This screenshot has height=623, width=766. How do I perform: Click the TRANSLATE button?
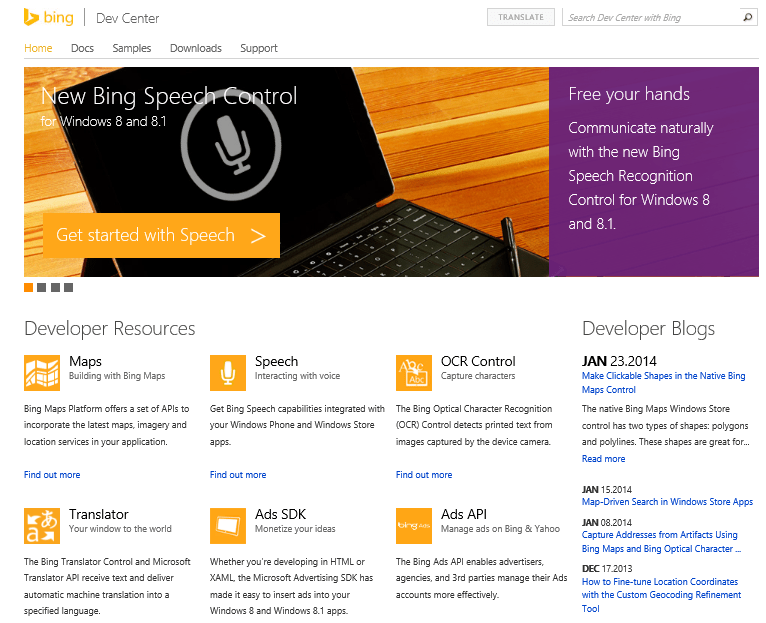pos(521,17)
